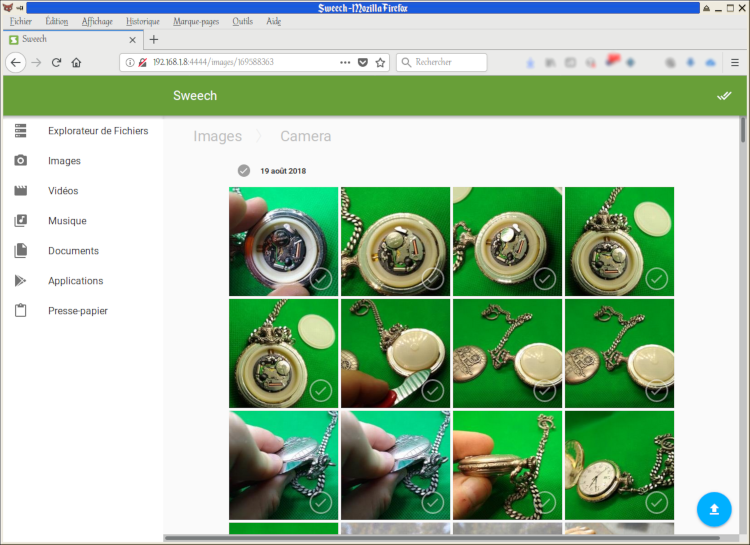This screenshot has height=545, width=750.
Task: Open the Explorateur de Fichiers icon
Action: pyautogui.click(x=20, y=131)
